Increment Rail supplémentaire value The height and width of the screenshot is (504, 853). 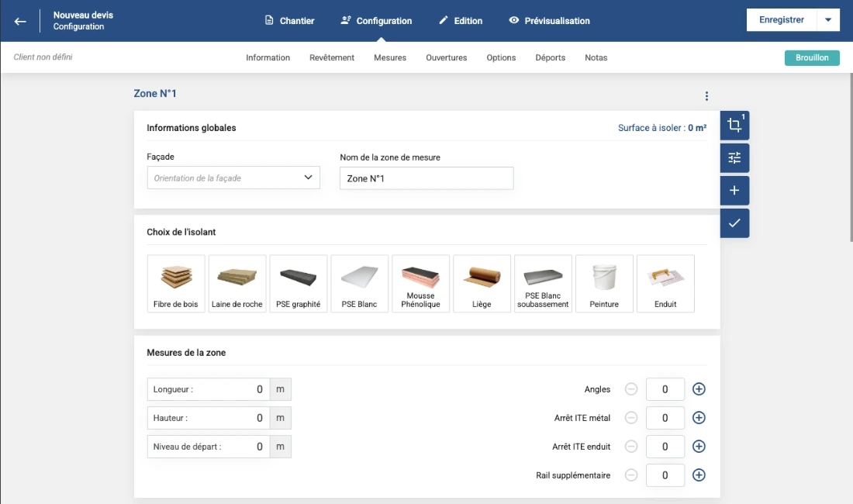[699, 475]
